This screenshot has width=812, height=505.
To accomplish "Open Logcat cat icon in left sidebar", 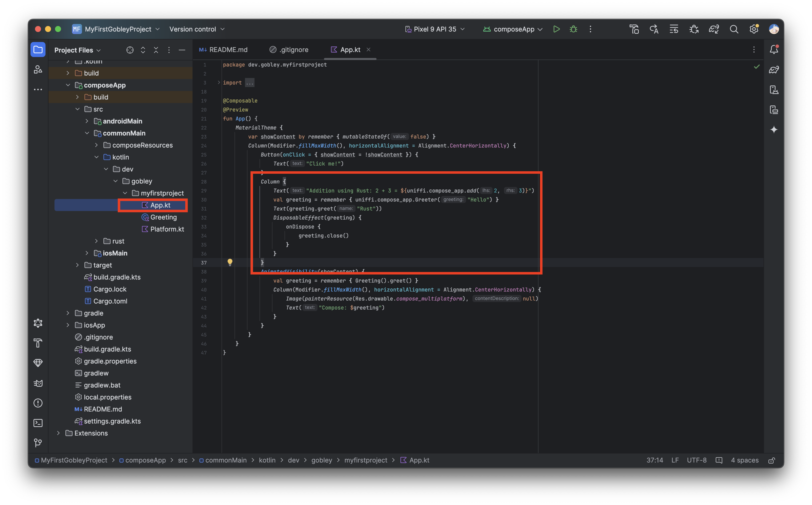I will [38, 383].
